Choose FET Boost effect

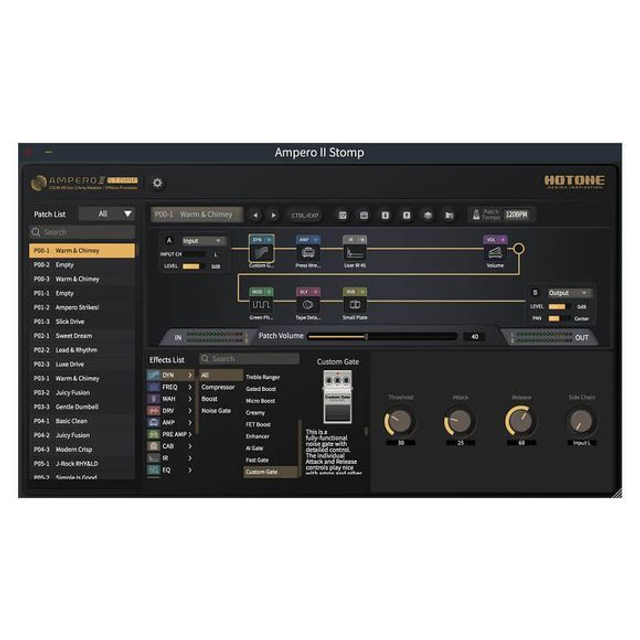point(258,424)
